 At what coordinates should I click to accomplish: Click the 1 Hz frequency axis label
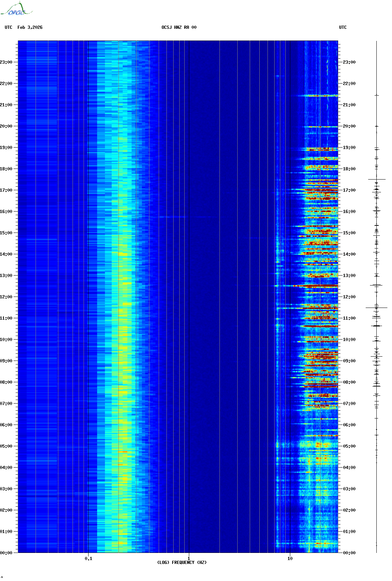189,559
